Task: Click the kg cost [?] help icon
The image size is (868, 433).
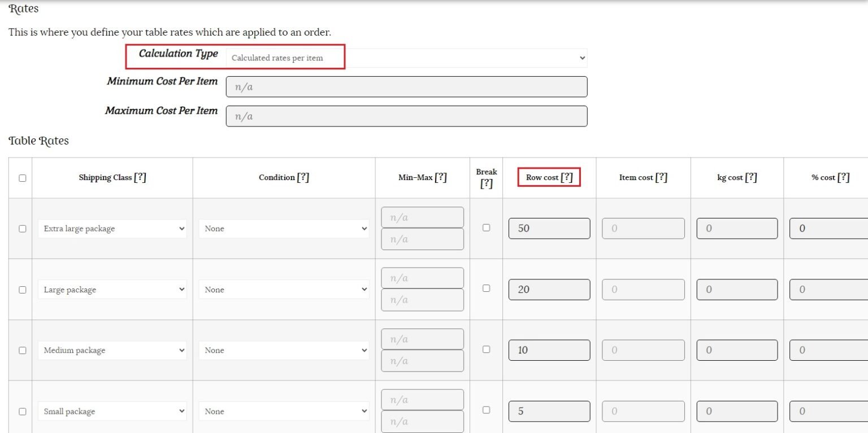Action: tap(751, 177)
